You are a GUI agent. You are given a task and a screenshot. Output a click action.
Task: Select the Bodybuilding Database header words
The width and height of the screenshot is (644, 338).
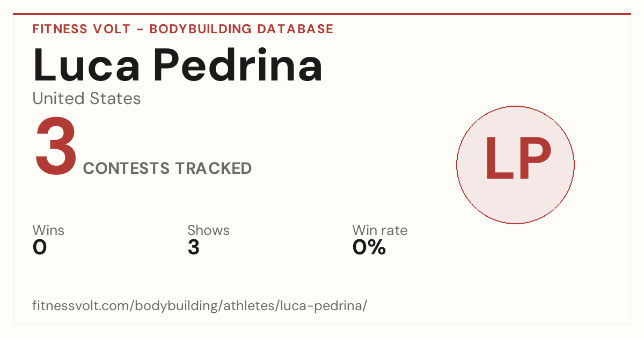[241, 29]
